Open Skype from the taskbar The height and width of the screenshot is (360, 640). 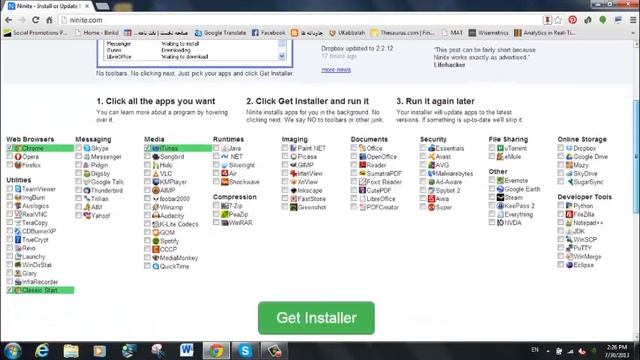[x=245, y=351]
